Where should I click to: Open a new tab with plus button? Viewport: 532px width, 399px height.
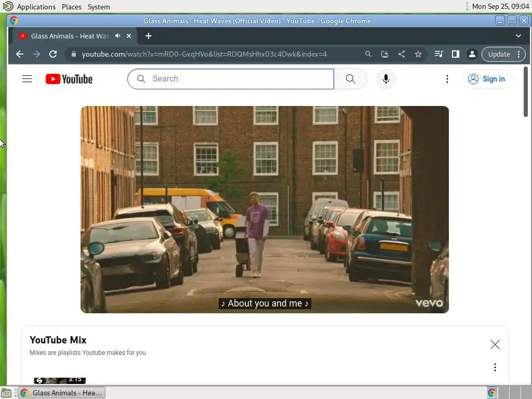pos(149,36)
